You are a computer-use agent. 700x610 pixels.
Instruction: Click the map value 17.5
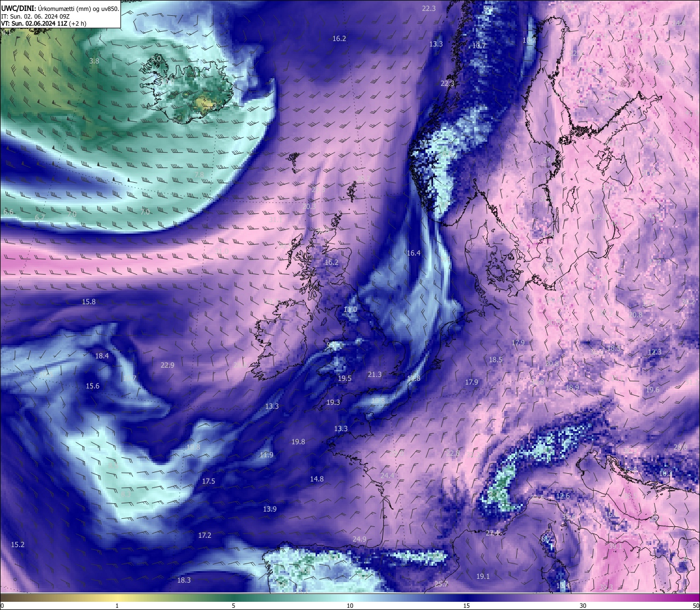[208, 481]
